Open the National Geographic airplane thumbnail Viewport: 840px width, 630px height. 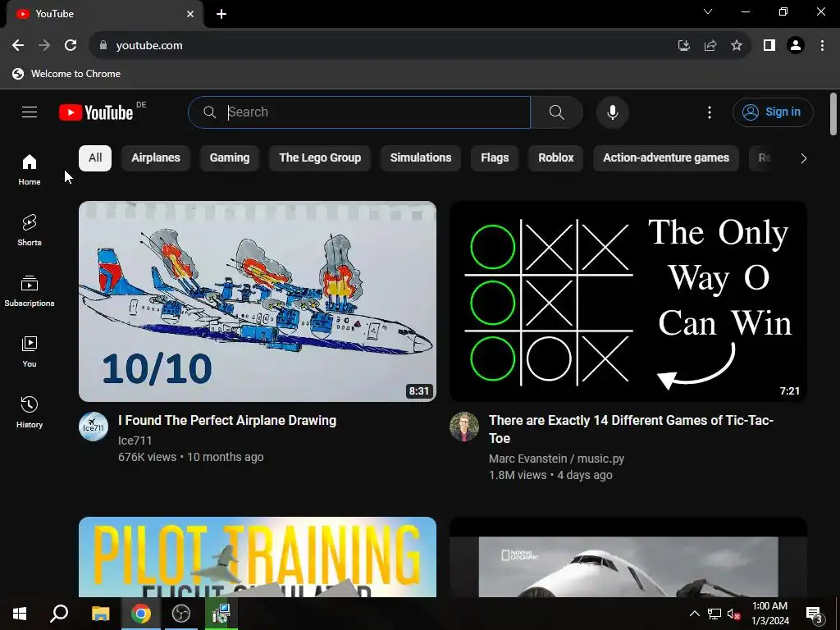(x=628, y=557)
